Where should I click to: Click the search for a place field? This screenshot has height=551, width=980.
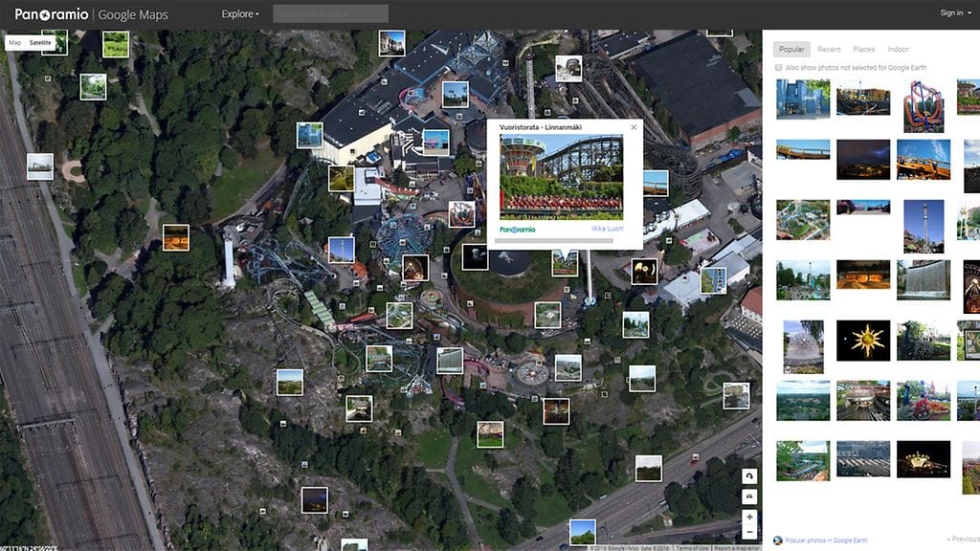[330, 13]
